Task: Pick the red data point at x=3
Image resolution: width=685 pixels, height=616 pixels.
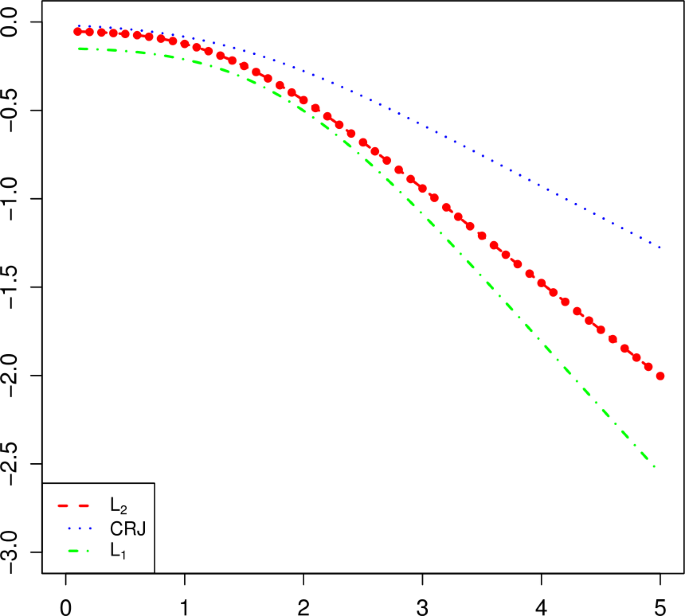Action: (422, 188)
